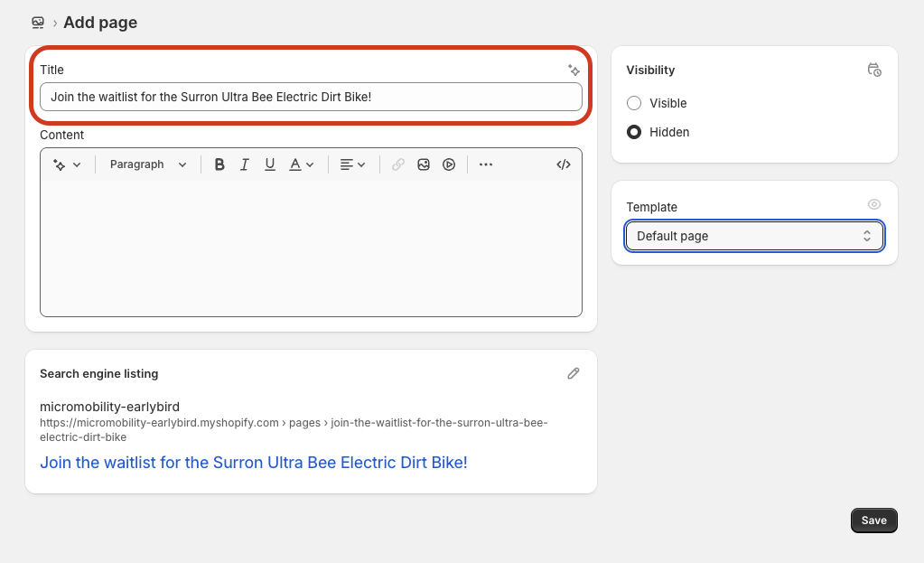Screen dimensions: 924x563
Task: Click inside the Content editor area
Action: 311,249
